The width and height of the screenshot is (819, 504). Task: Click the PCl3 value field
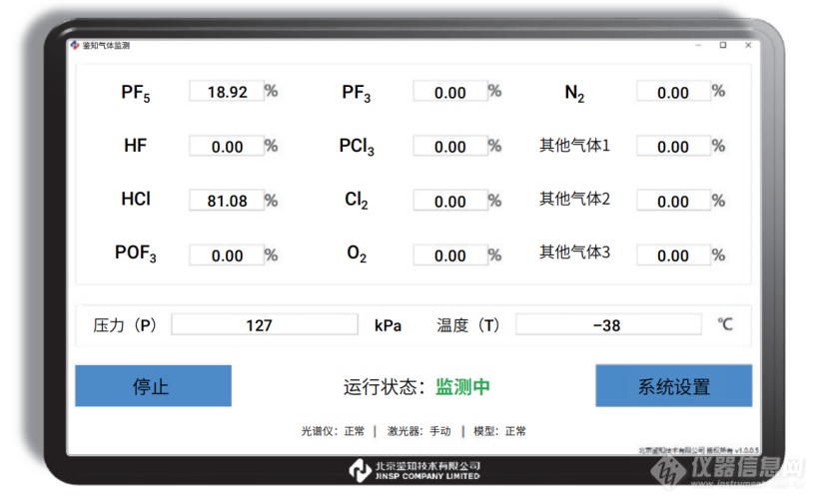pyautogui.click(x=449, y=147)
